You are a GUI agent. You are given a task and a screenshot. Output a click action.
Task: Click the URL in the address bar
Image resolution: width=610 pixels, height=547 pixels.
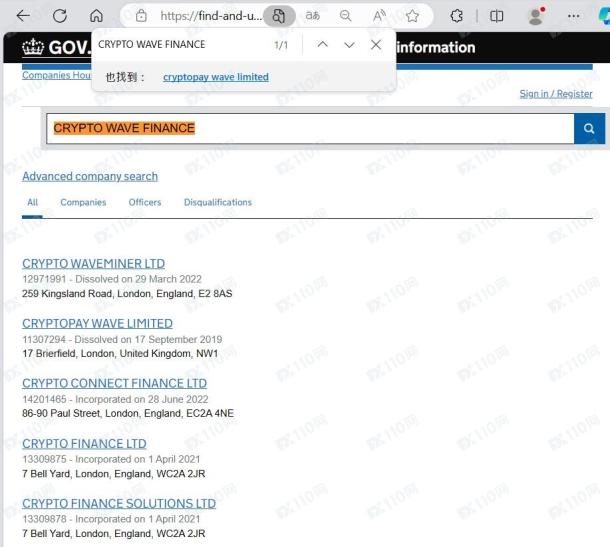[x=211, y=16]
